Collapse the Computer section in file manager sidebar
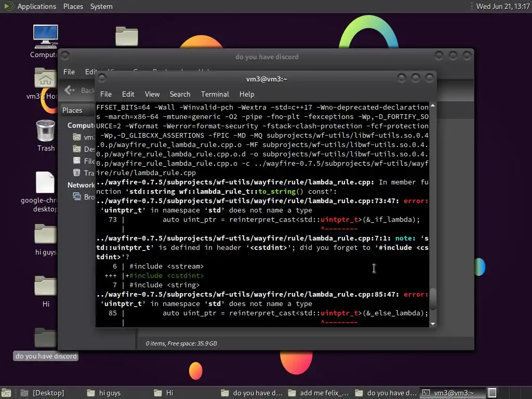 81,125
